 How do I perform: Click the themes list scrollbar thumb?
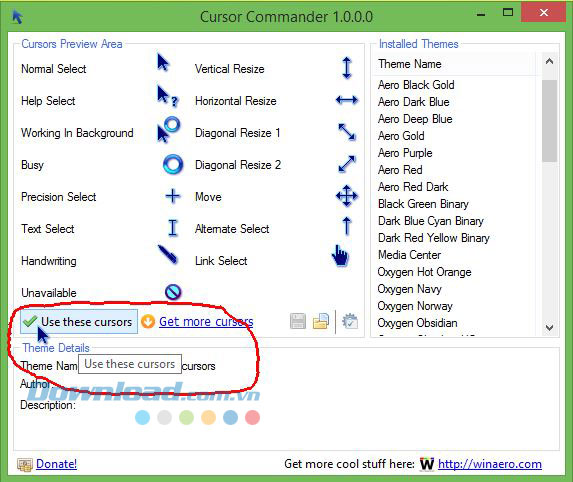[x=549, y=121]
